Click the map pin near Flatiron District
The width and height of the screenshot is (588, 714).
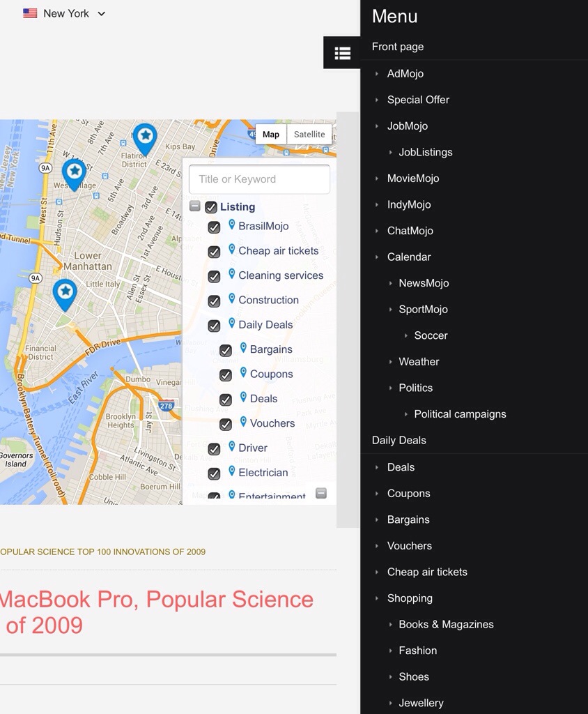tap(145, 137)
